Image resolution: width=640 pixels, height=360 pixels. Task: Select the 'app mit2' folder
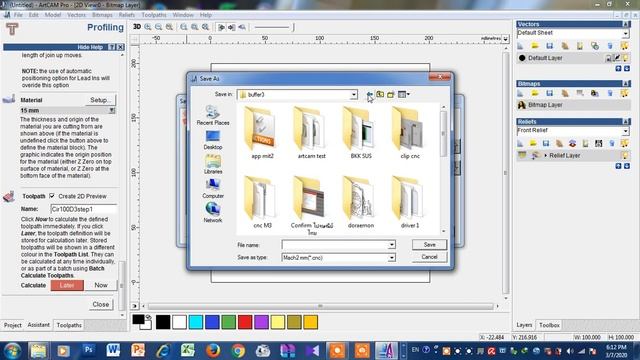coord(262,133)
